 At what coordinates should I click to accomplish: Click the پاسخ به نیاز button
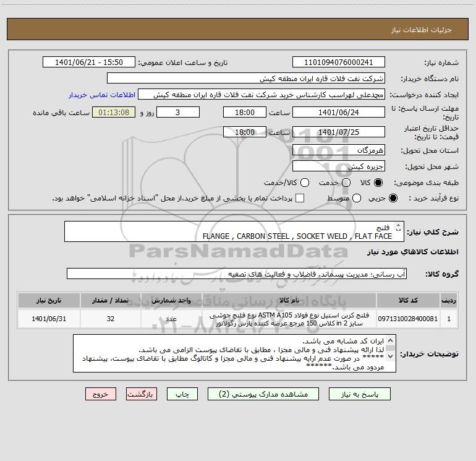point(359,394)
